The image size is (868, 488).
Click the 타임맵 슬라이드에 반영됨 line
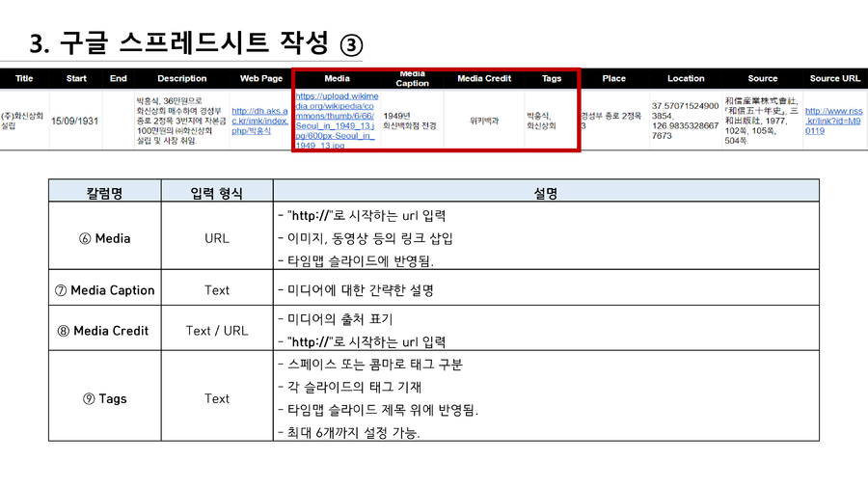click(x=356, y=261)
